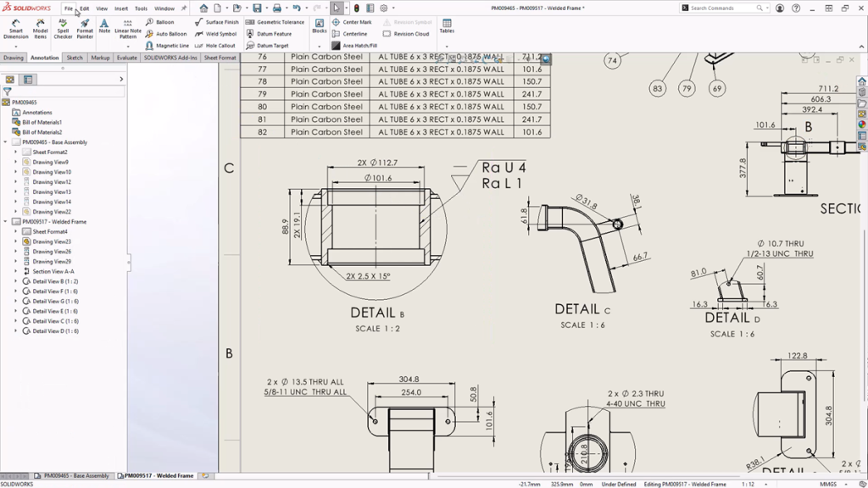
Task: Click the rebuild traffic light icon
Action: [x=357, y=8]
